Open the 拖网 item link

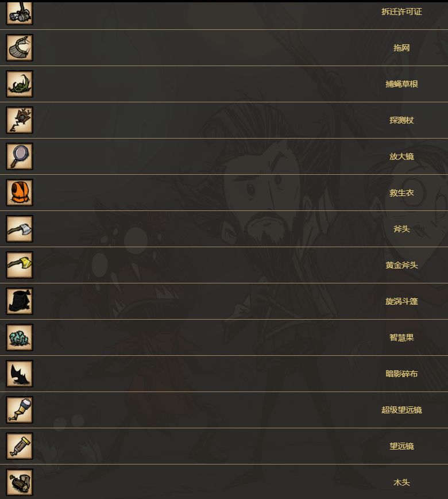click(x=401, y=48)
